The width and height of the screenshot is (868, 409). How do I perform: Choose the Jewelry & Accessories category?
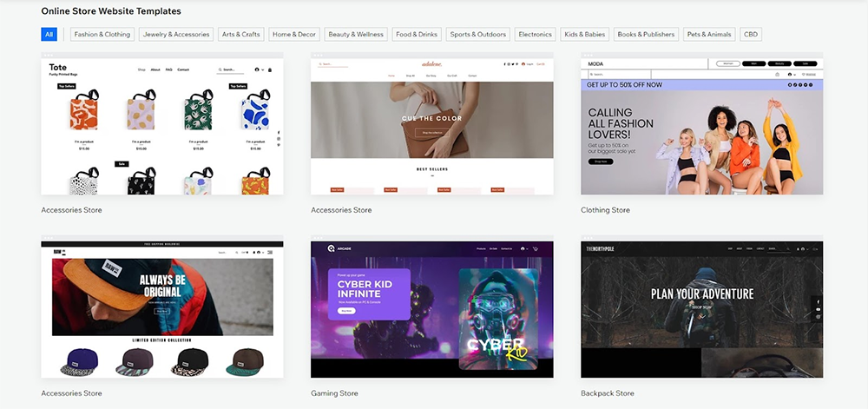click(176, 35)
